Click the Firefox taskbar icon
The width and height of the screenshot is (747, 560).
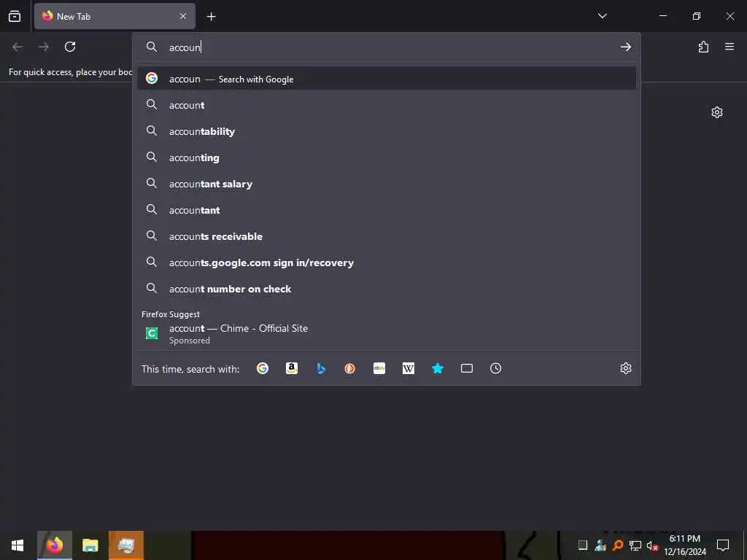(x=54, y=545)
